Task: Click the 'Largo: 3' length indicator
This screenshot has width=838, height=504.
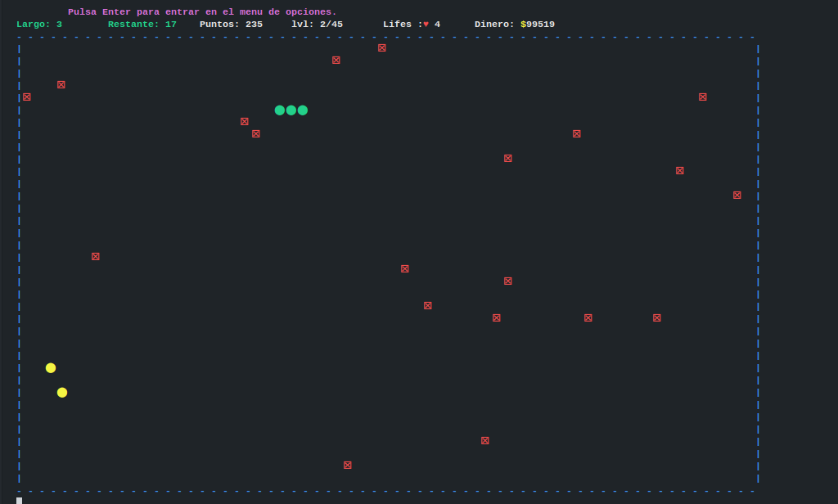Action: pyautogui.click(x=39, y=24)
